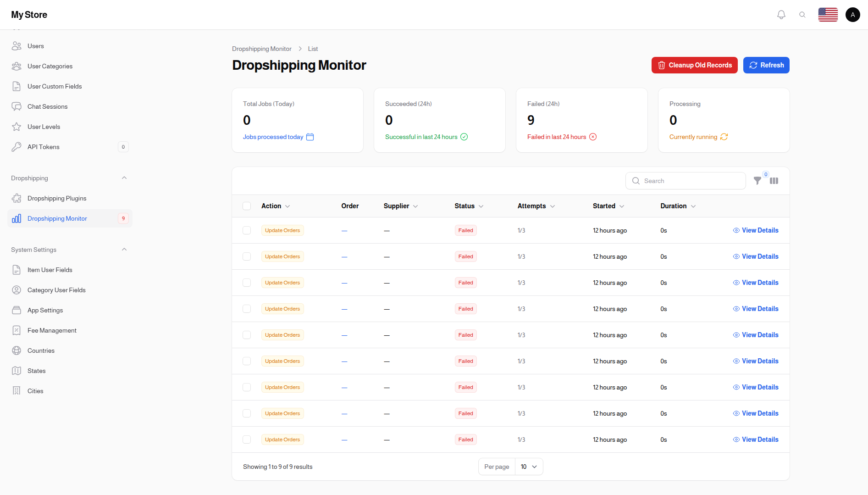Click the search magnifier icon in header
This screenshot has width=868, height=495.
coord(802,15)
